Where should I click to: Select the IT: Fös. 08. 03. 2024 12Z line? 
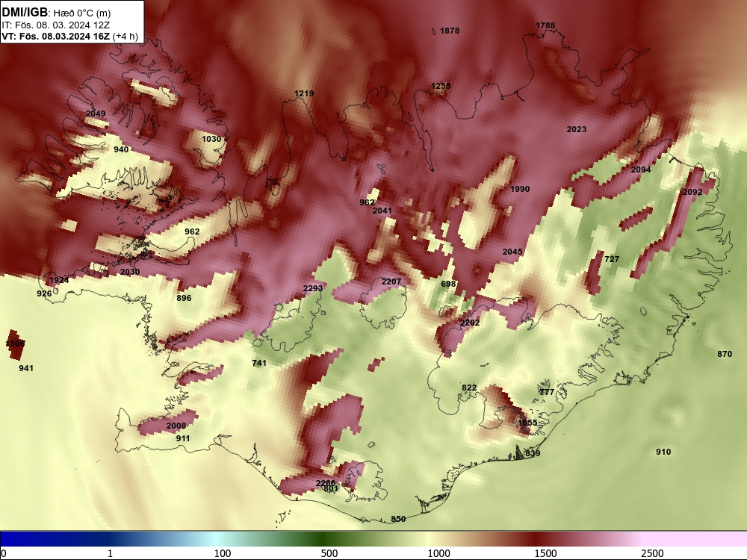click(x=56, y=25)
